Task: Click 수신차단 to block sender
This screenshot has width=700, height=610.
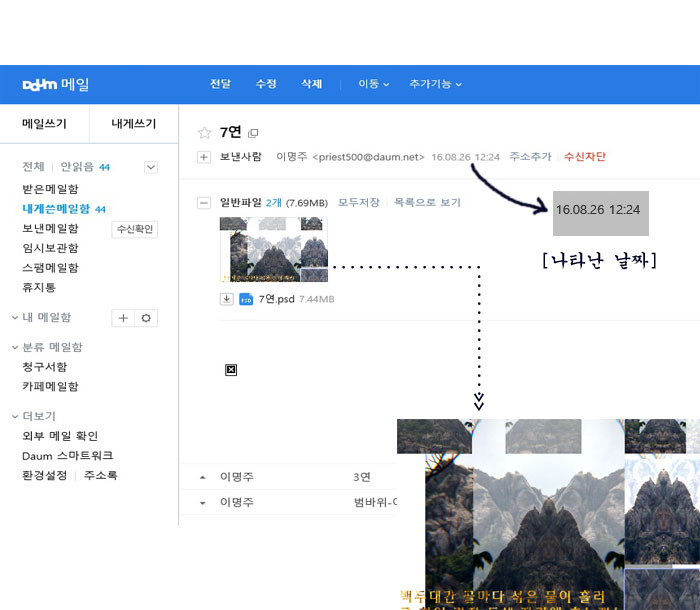Action: click(585, 157)
